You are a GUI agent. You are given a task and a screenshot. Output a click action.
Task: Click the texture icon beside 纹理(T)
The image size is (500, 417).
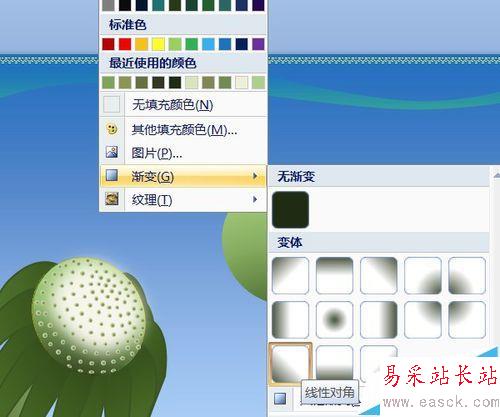(x=112, y=199)
